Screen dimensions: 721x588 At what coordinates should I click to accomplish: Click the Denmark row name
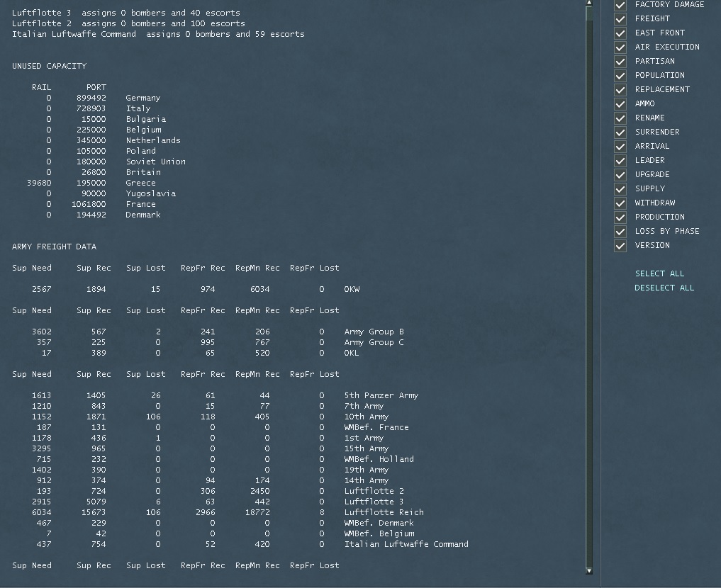143,215
